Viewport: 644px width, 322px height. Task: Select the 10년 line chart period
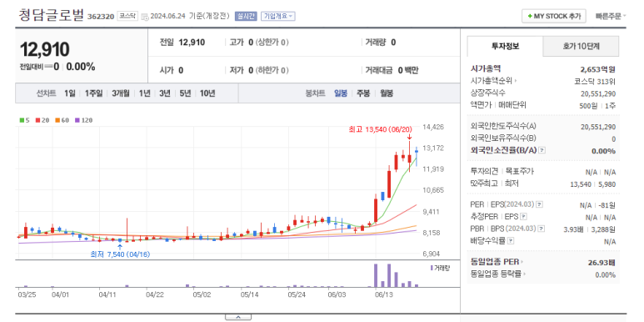point(207,93)
